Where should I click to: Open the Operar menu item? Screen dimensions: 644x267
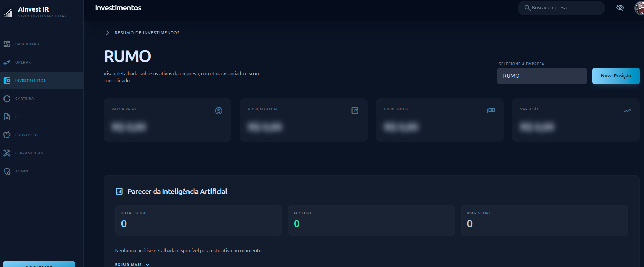(42, 62)
